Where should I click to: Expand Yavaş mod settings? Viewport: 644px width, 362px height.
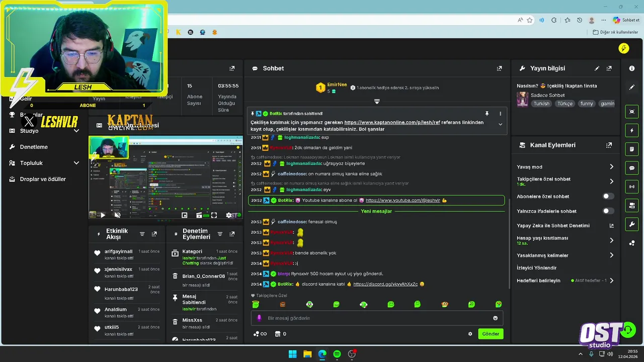coord(611,167)
